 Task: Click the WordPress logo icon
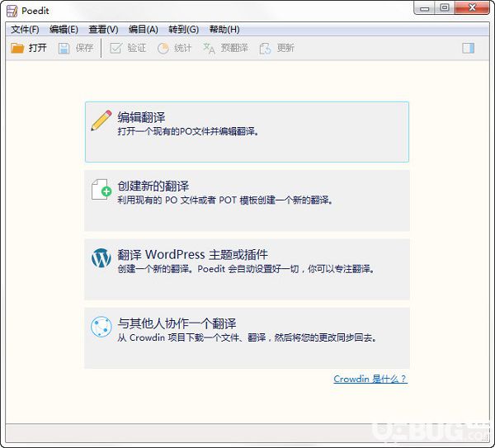tap(101, 258)
